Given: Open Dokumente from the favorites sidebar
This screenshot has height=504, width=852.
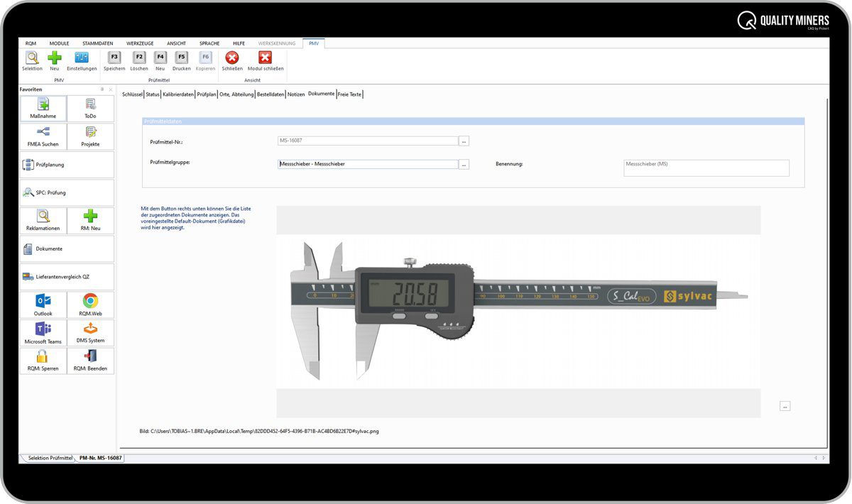Looking at the screenshot, I should click(x=67, y=248).
